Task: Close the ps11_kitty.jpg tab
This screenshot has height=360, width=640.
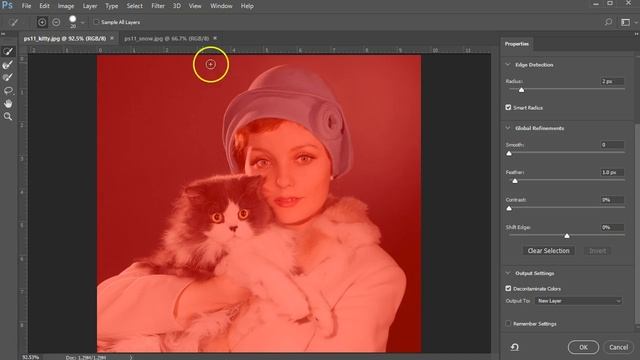Action: pyautogui.click(x=112, y=38)
